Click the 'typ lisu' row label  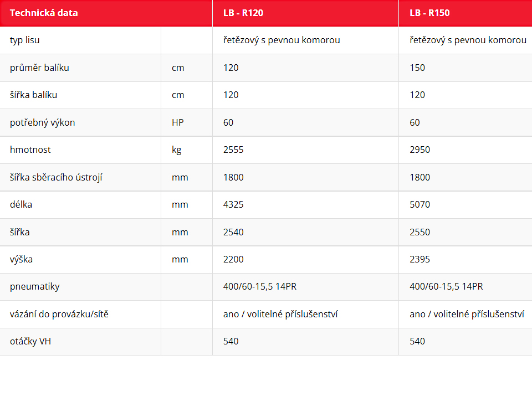[x=25, y=40]
